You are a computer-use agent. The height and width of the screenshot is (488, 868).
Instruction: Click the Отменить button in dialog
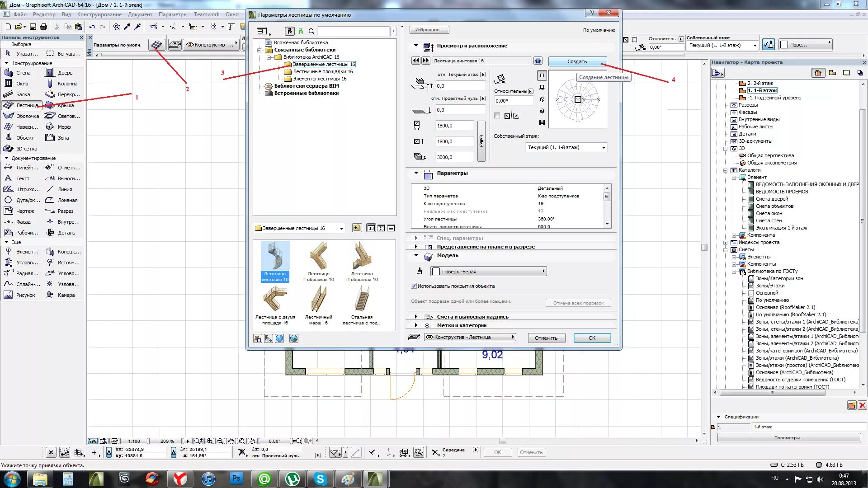pyautogui.click(x=546, y=338)
